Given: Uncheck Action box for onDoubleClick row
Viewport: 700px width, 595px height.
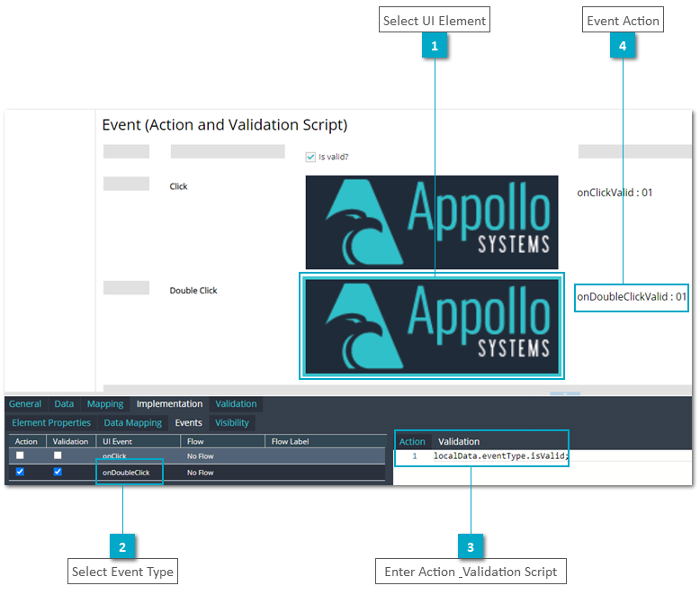Looking at the screenshot, I should pyautogui.click(x=20, y=472).
